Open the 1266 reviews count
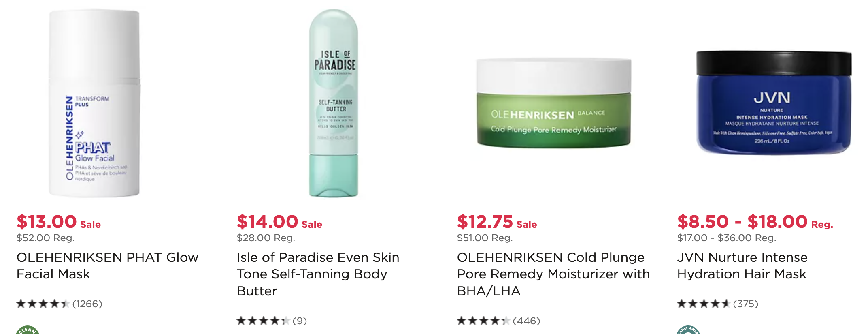 coord(87,304)
